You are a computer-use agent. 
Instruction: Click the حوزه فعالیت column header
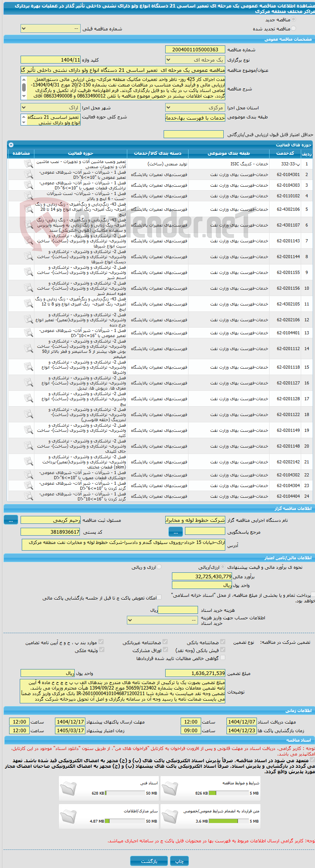81,153
